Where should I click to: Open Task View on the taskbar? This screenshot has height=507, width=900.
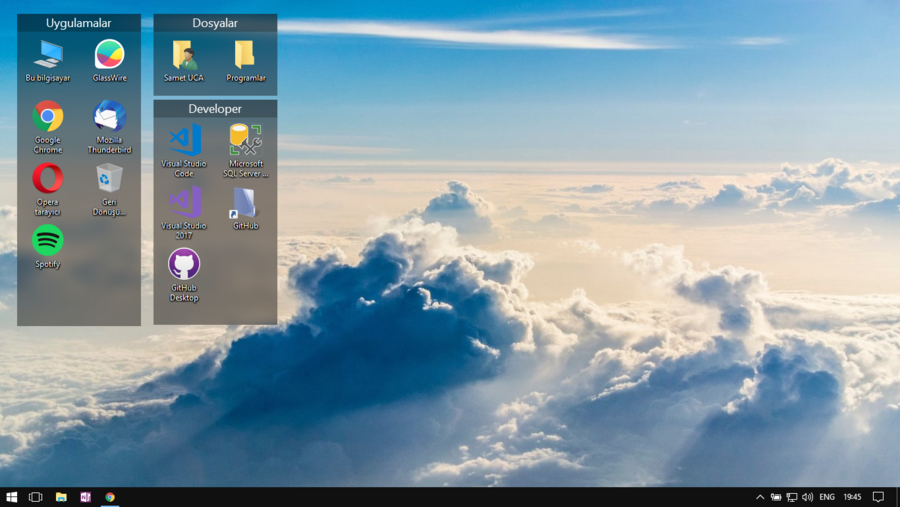tap(36, 497)
